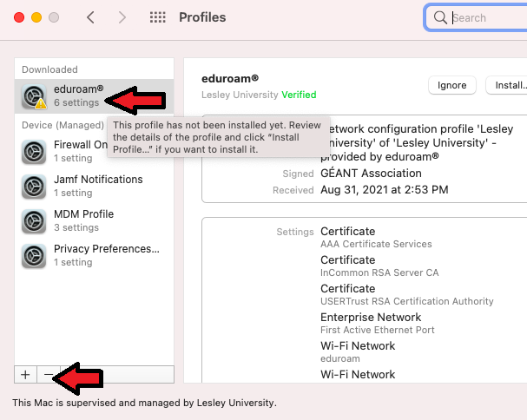The width and height of the screenshot is (527, 420).
Task: Select the Privacy Preferences profile
Action: click(94, 255)
